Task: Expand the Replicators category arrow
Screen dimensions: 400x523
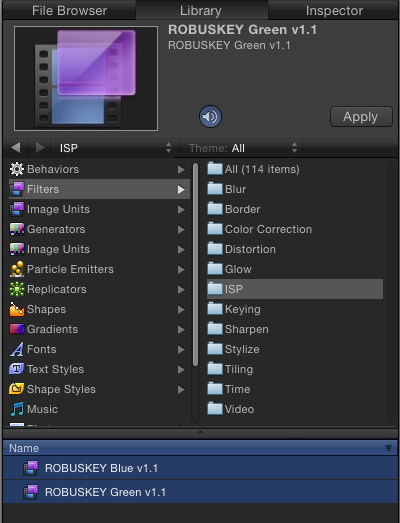Action: pos(181,290)
